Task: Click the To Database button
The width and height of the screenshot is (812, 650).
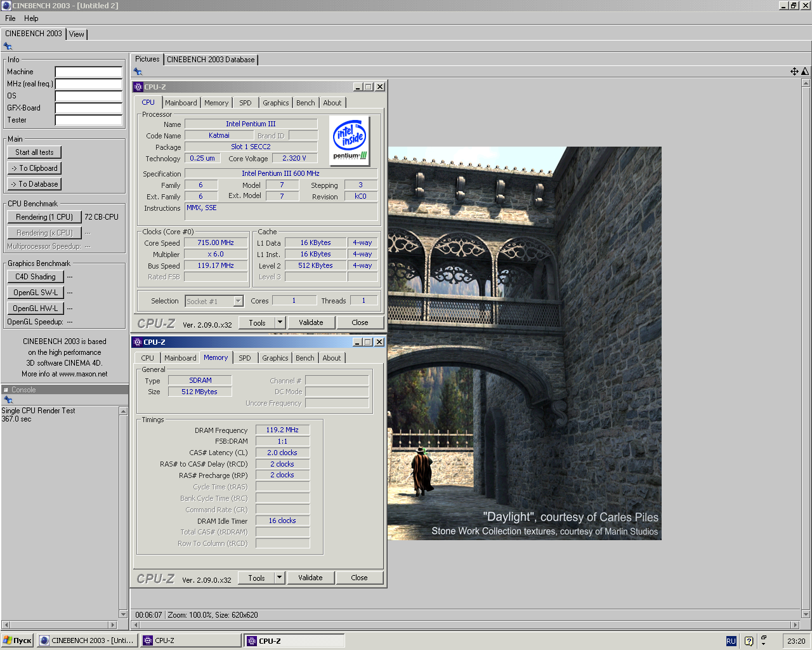Action: pyautogui.click(x=34, y=184)
